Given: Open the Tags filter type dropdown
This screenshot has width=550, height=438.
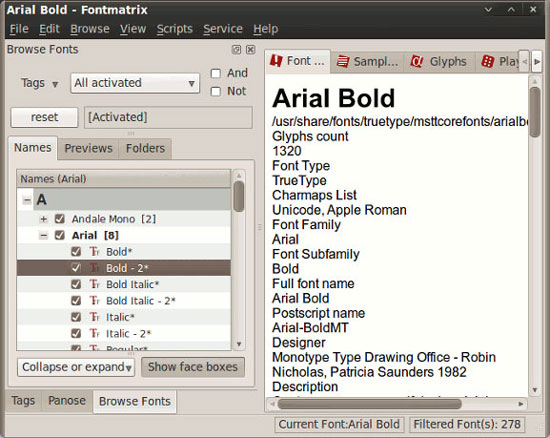Looking at the screenshot, I should pyautogui.click(x=39, y=83).
